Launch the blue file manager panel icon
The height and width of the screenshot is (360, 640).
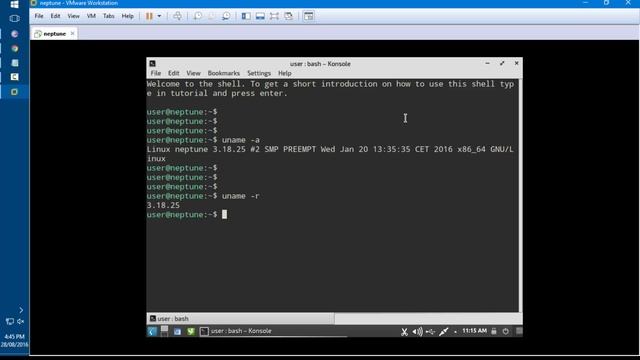click(178, 331)
